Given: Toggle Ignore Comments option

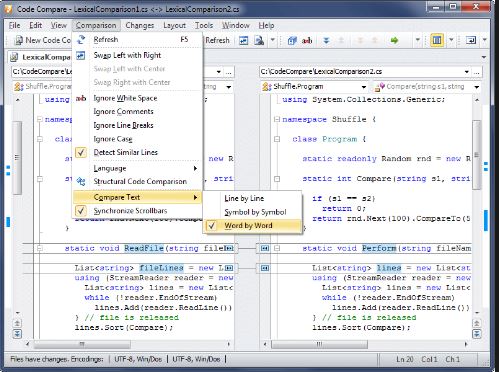Looking at the screenshot, I should coord(137,112).
